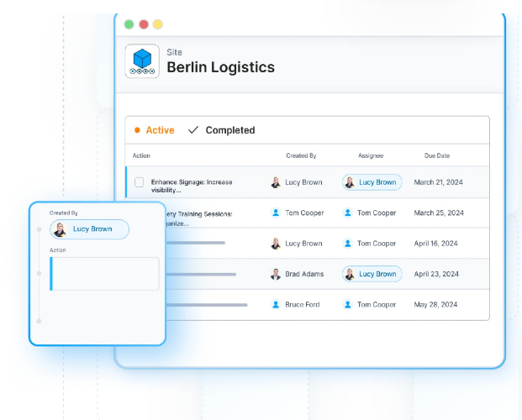Click the Created By column header
522x420 pixels.
pyautogui.click(x=301, y=155)
